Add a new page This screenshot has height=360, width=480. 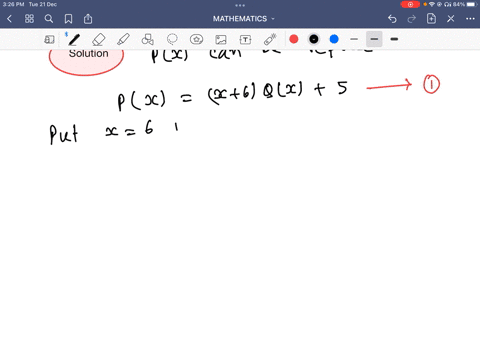pyautogui.click(x=431, y=19)
